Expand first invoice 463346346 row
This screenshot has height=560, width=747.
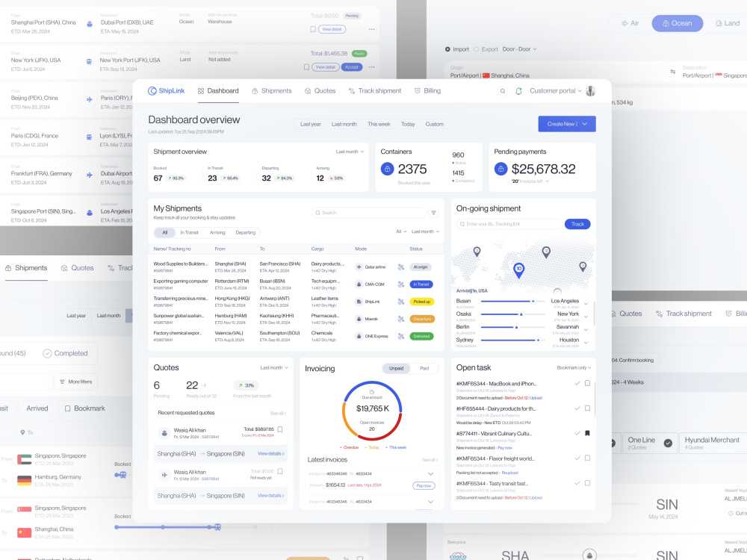[x=430, y=474]
